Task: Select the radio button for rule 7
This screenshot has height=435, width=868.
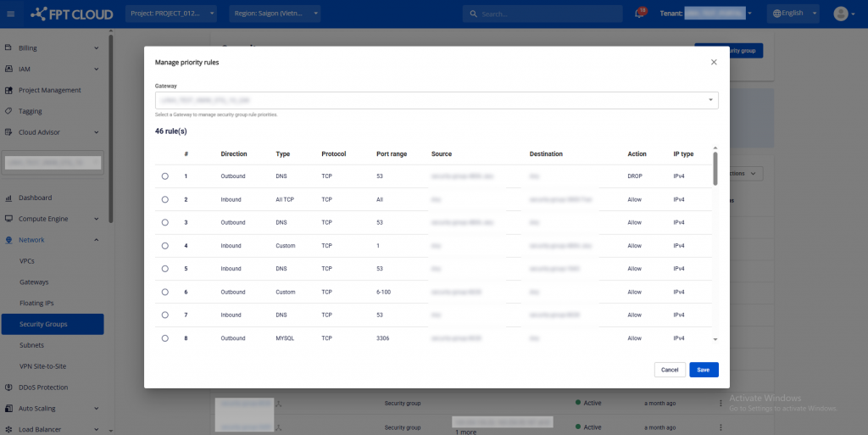Action: point(164,315)
